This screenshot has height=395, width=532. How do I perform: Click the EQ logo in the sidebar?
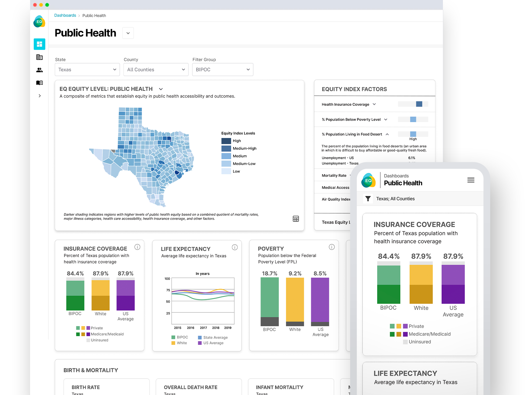[x=39, y=22]
